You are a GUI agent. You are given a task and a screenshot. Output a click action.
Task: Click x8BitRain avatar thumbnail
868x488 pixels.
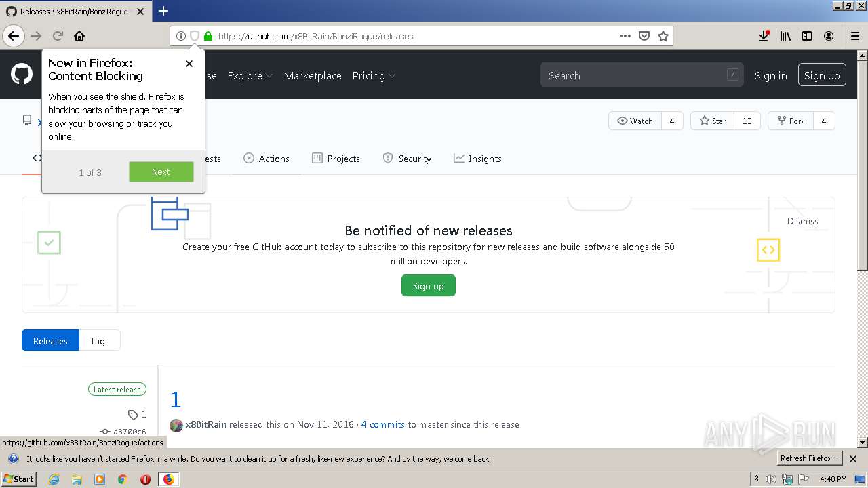pos(176,425)
